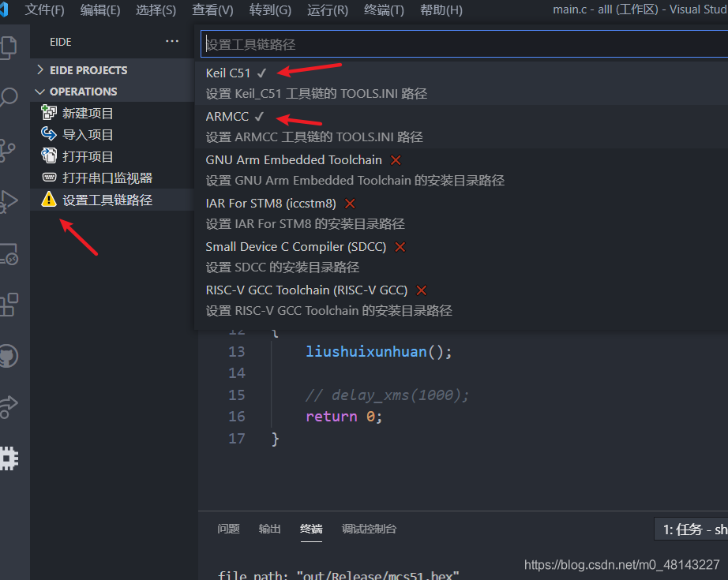The height and width of the screenshot is (580, 728).
Task: Open the 选择(S) menu
Action: [x=156, y=9]
